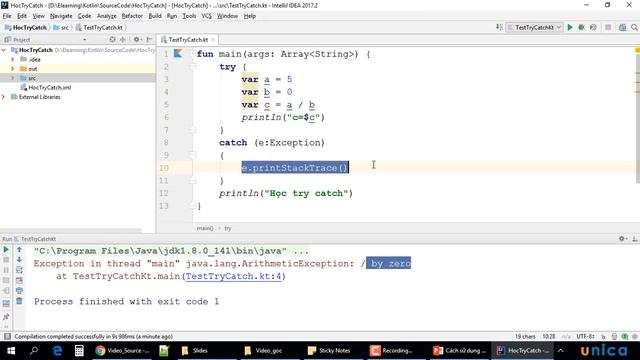Screen dimensions: 640x360
Task: Open the Project view selector dropdown
Action: (x=84, y=40)
